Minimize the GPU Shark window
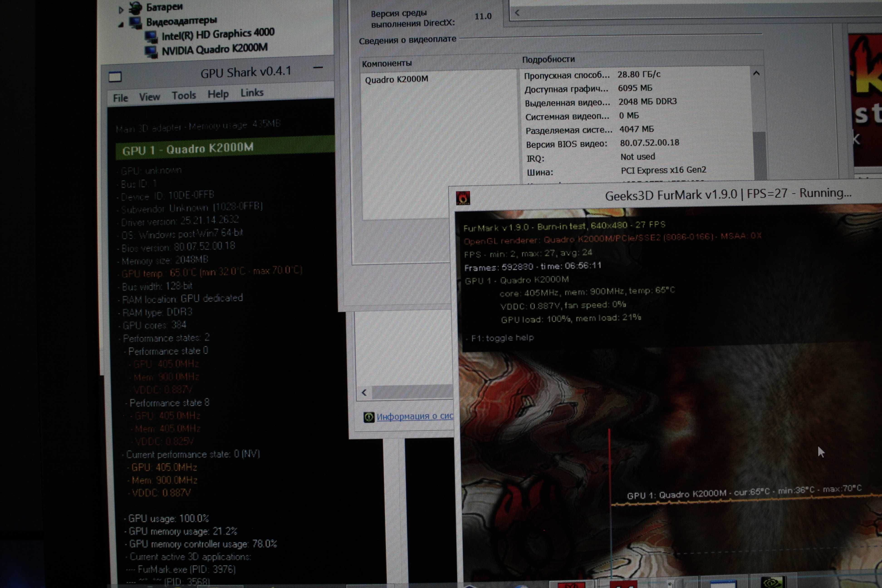Viewport: 882px width, 588px height. point(318,68)
